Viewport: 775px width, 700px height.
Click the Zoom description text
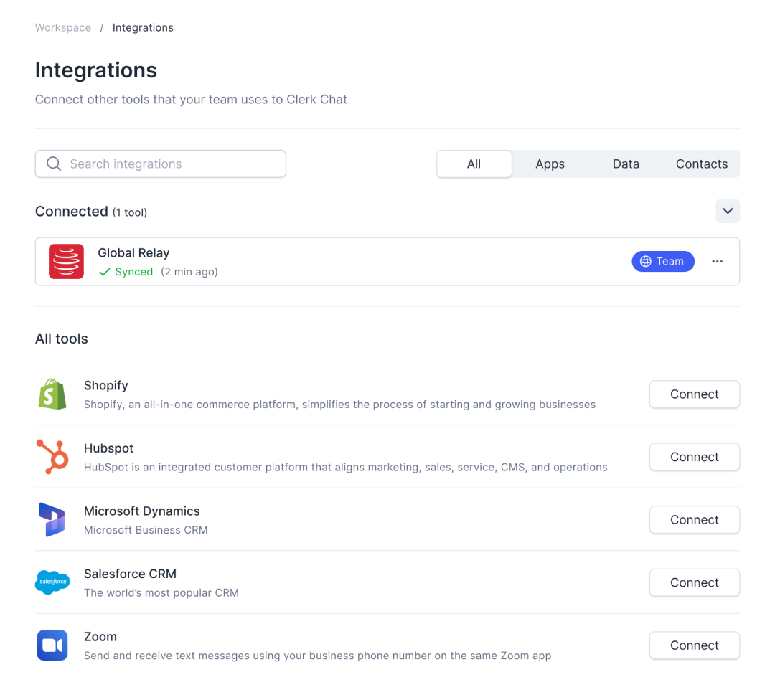coord(317,656)
